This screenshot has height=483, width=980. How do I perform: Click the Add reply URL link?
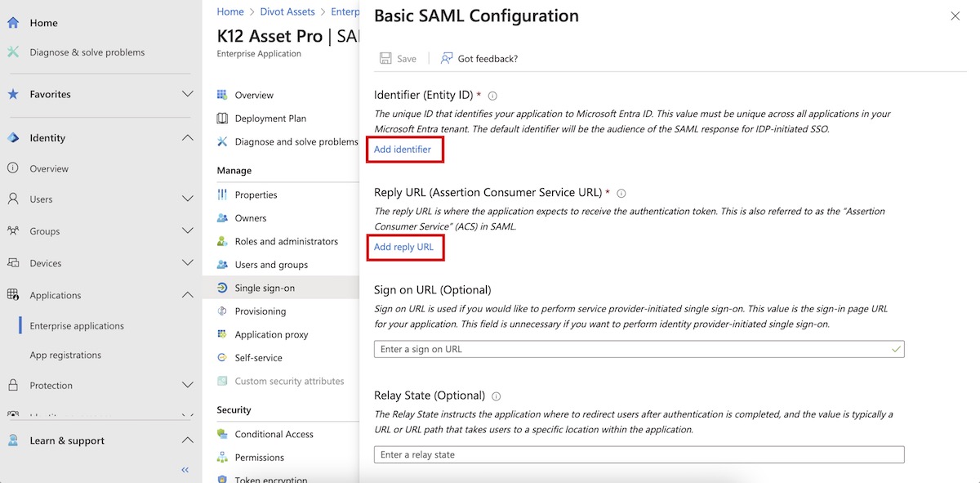(x=403, y=247)
